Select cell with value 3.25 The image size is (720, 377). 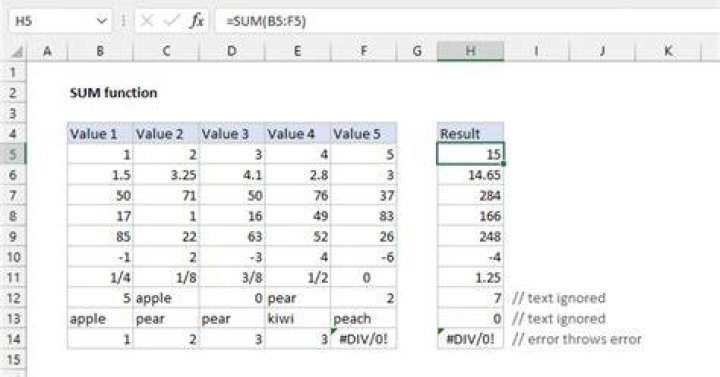[166, 175]
